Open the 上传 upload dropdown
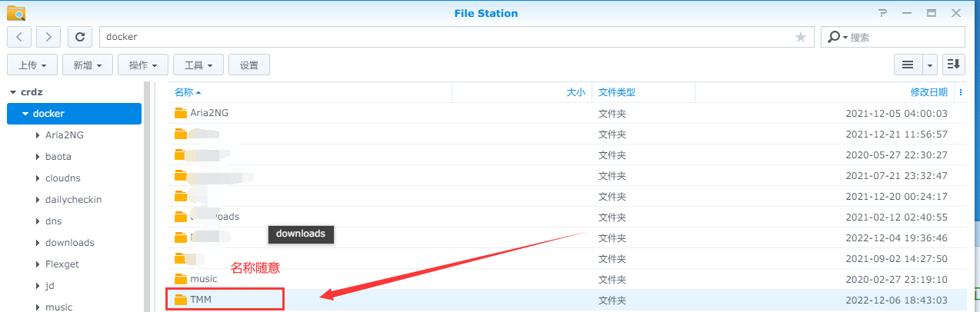The image size is (980, 312). (32, 65)
